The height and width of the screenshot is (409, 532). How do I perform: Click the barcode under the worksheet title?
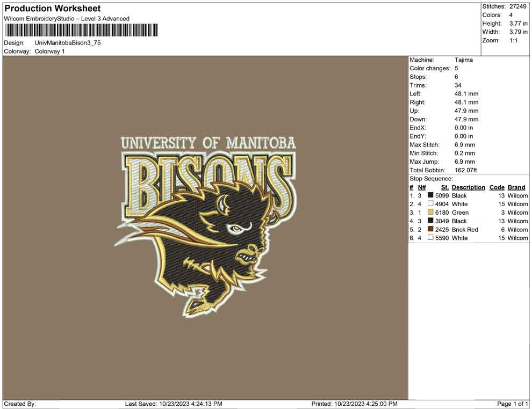click(82, 30)
